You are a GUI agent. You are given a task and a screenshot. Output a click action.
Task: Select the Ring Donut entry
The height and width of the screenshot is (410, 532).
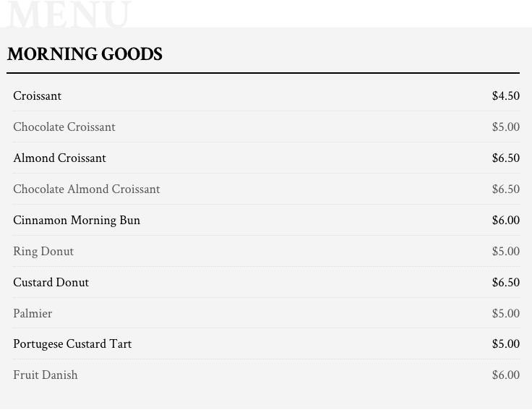pos(43,252)
